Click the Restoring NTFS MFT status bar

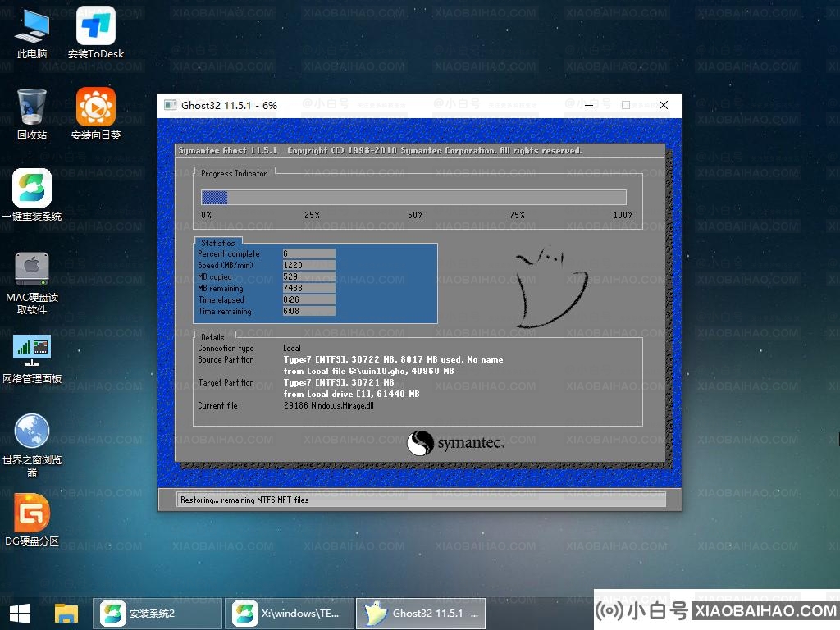click(x=418, y=499)
